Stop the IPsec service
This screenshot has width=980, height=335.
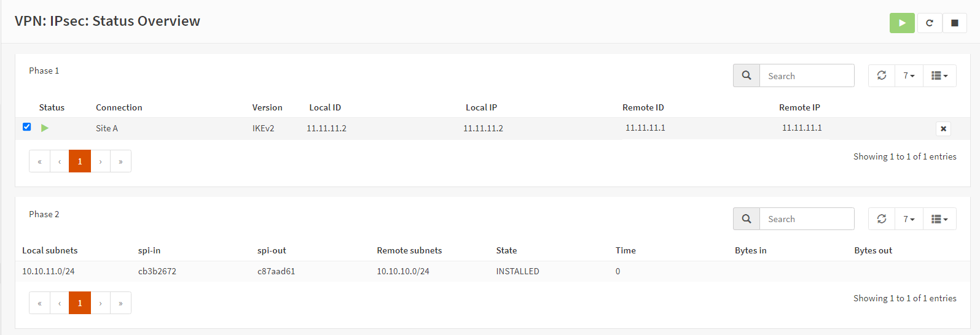(954, 23)
